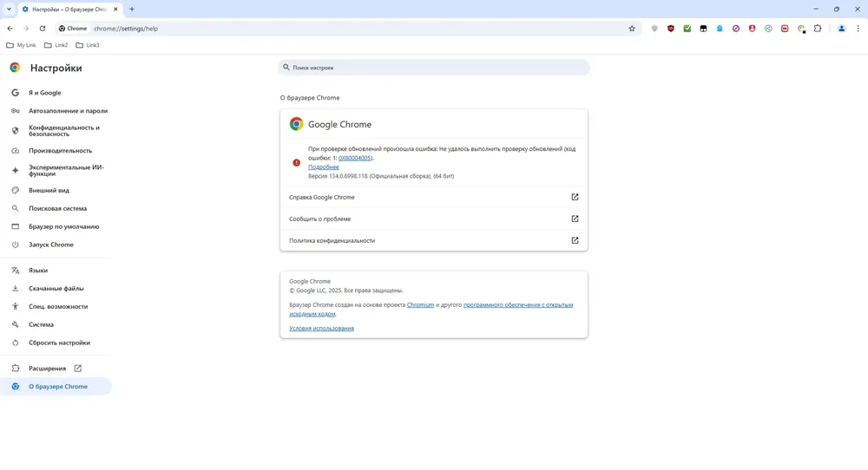The width and height of the screenshot is (868, 470).
Task: Click the Chrome site info chip
Action: 73,29
